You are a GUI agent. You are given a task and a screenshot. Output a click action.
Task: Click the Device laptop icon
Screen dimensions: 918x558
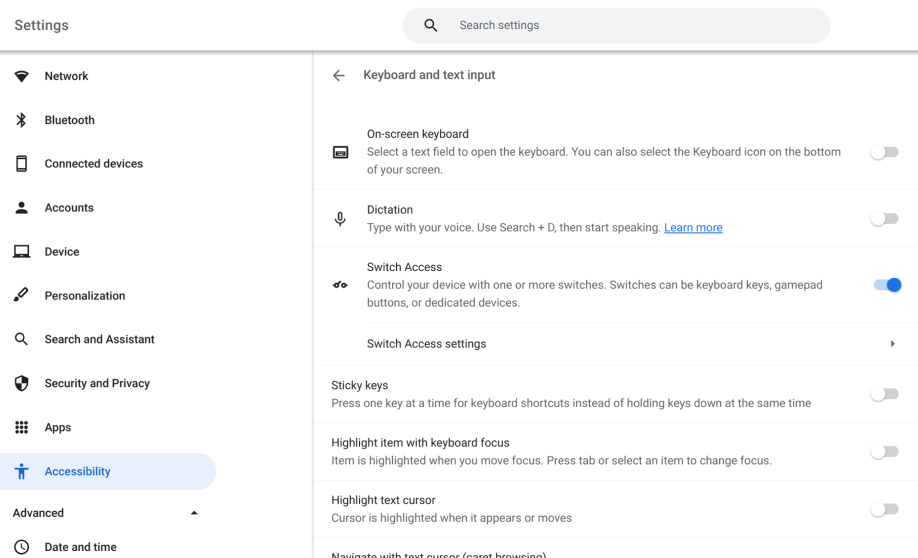(x=22, y=252)
